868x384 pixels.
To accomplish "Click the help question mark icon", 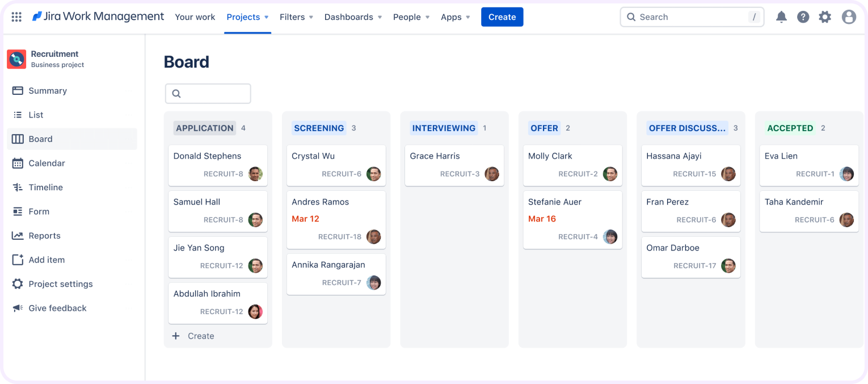I will click(x=803, y=17).
